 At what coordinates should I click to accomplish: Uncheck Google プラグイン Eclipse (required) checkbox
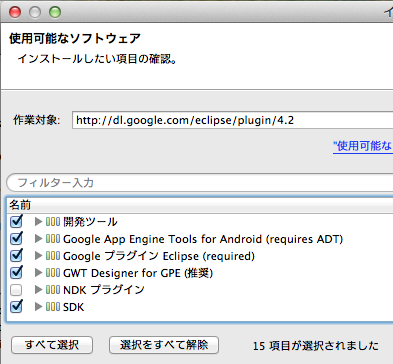[x=16, y=256]
